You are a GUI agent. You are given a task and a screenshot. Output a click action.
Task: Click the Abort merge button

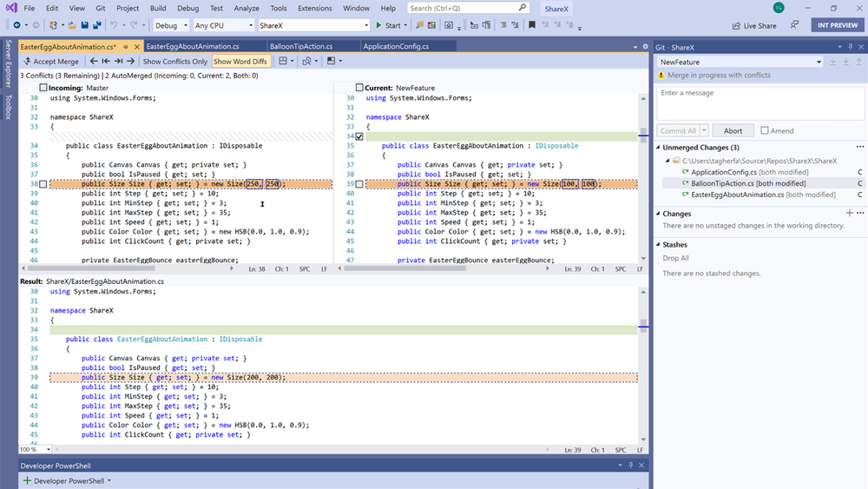point(733,130)
